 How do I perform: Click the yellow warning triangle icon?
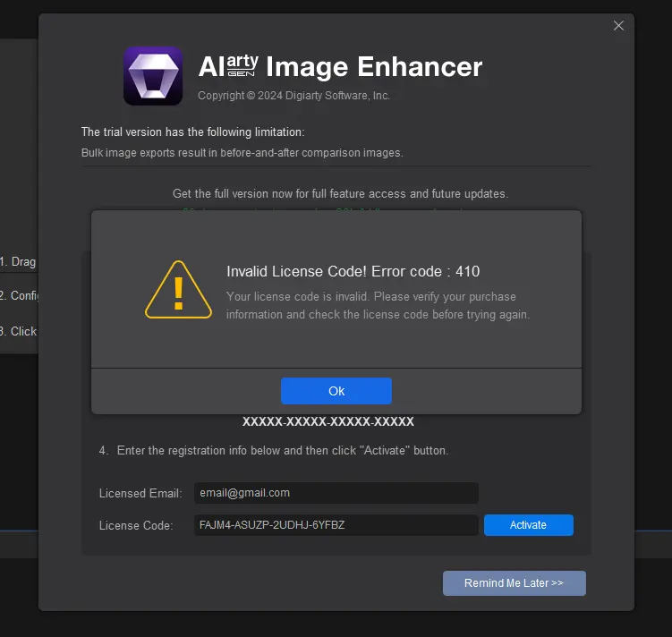[178, 290]
